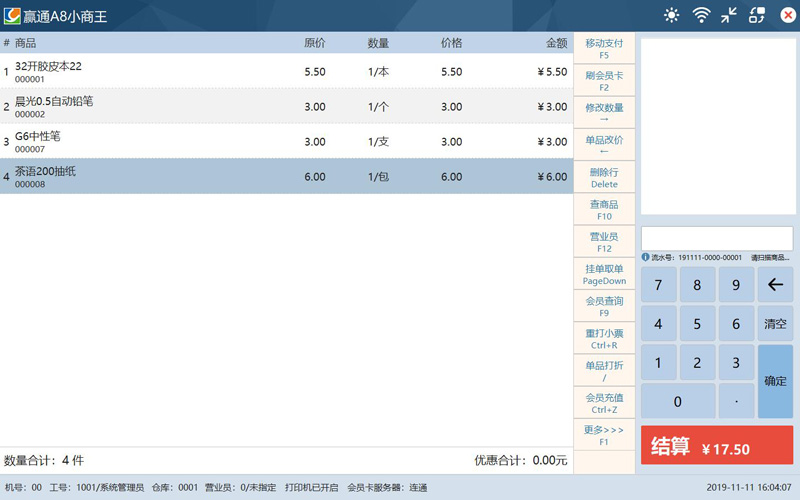Open 单品打折 item discount function
Image resolution: width=800 pixels, height=500 pixels.
pyautogui.click(x=604, y=371)
